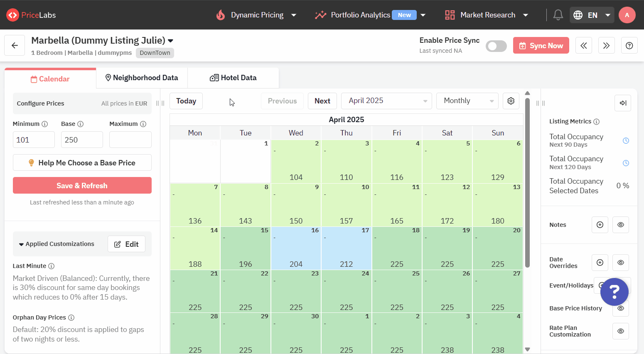Open the April 2025 month dropdown

tap(386, 101)
